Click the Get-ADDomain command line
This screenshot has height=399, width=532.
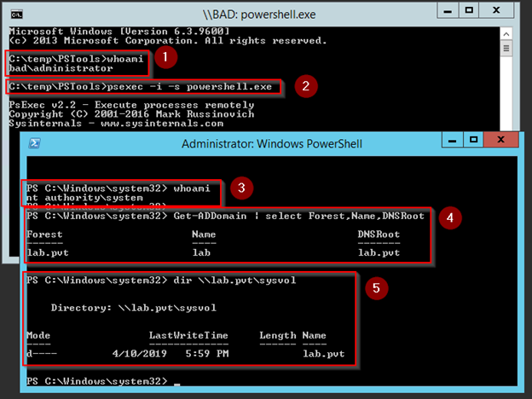tap(226, 217)
